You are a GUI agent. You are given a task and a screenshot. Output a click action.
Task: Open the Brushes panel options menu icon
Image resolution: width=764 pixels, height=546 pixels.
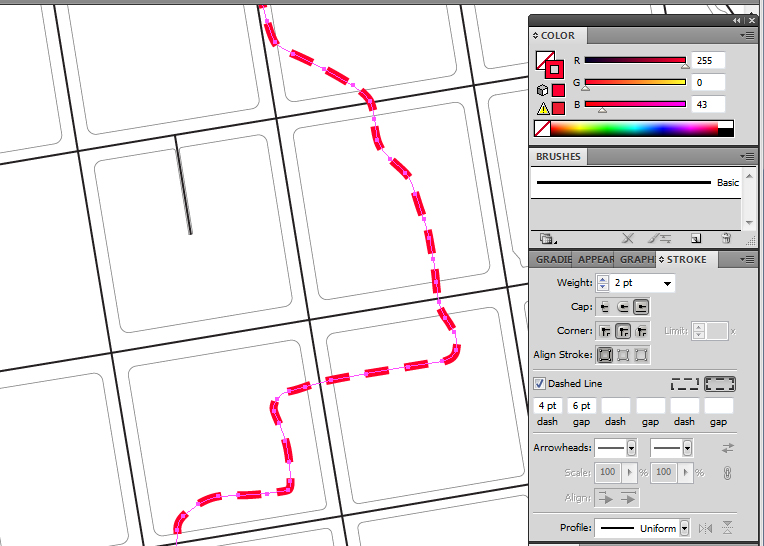tap(747, 156)
